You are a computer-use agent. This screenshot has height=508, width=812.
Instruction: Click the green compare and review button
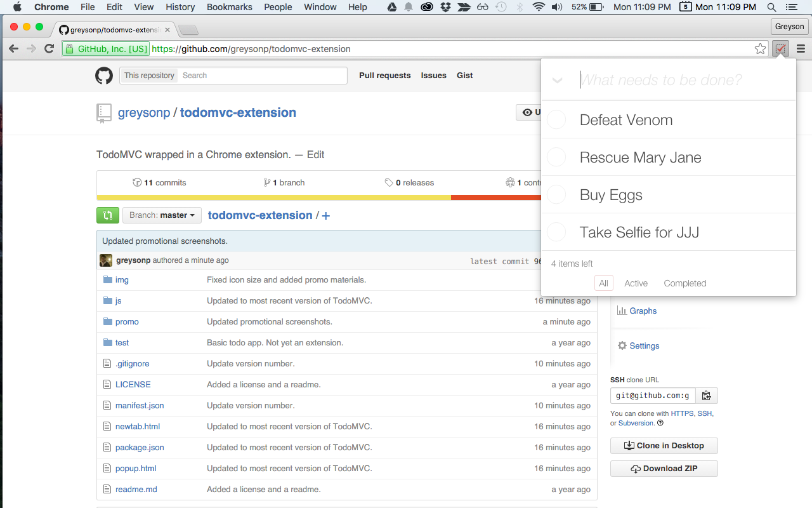point(108,215)
